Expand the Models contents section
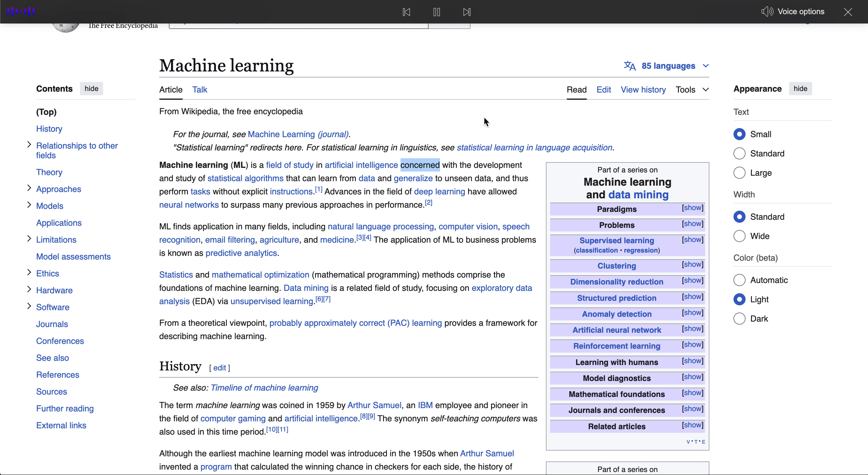The image size is (868, 475). 29,205
